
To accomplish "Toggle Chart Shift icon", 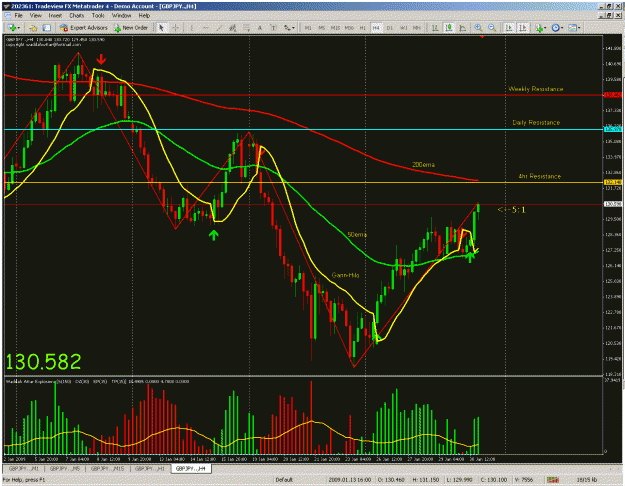I will (523, 28).
